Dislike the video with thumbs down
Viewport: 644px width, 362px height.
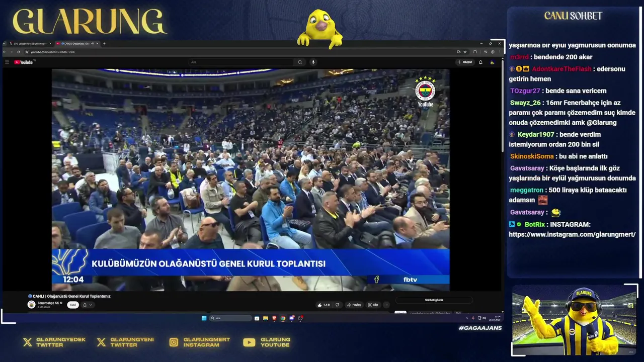click(x=337, y=305)
